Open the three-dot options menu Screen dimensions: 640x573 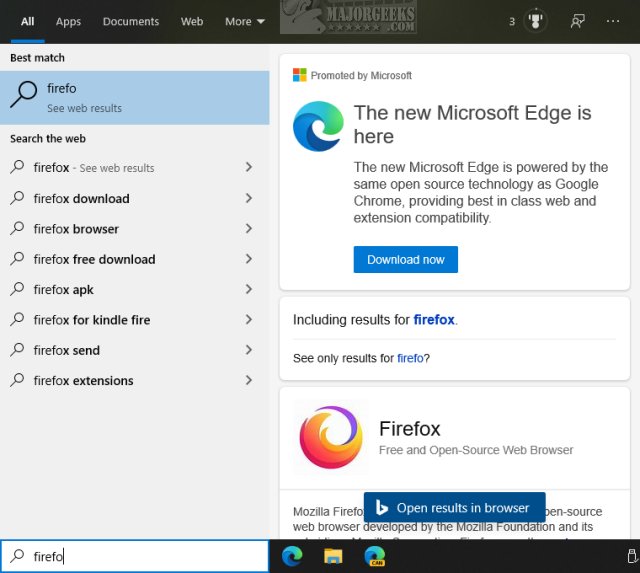[613, 21]
